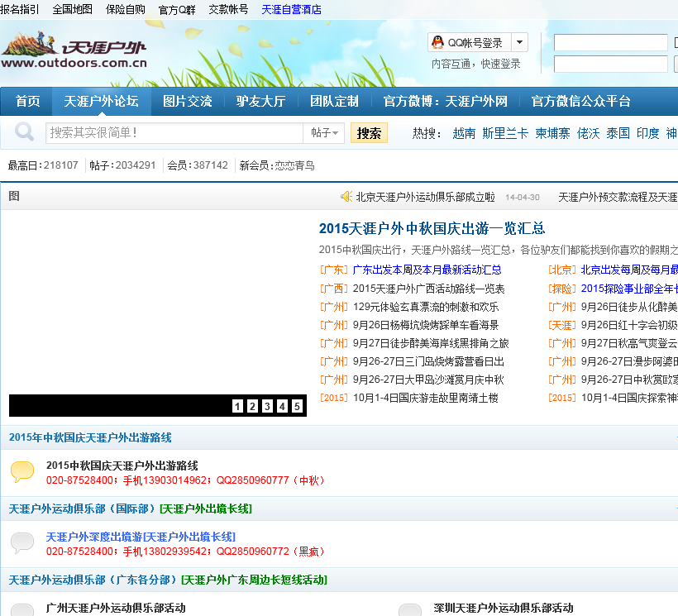
Task: Click yellow bubble icon beside 2015中秋国庆天涯户外出游路线
Action: (22, 471)
